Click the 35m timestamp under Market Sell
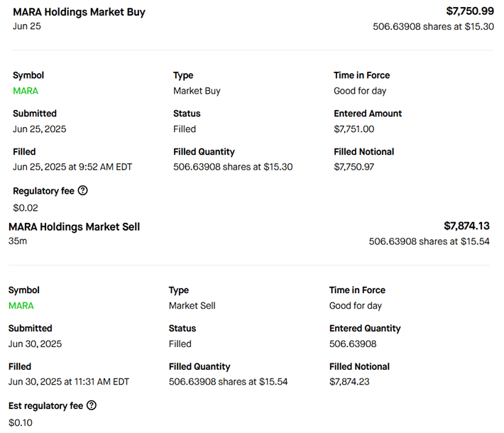The height and width of the screenshot is (433, 504). (x=17, y=241)
